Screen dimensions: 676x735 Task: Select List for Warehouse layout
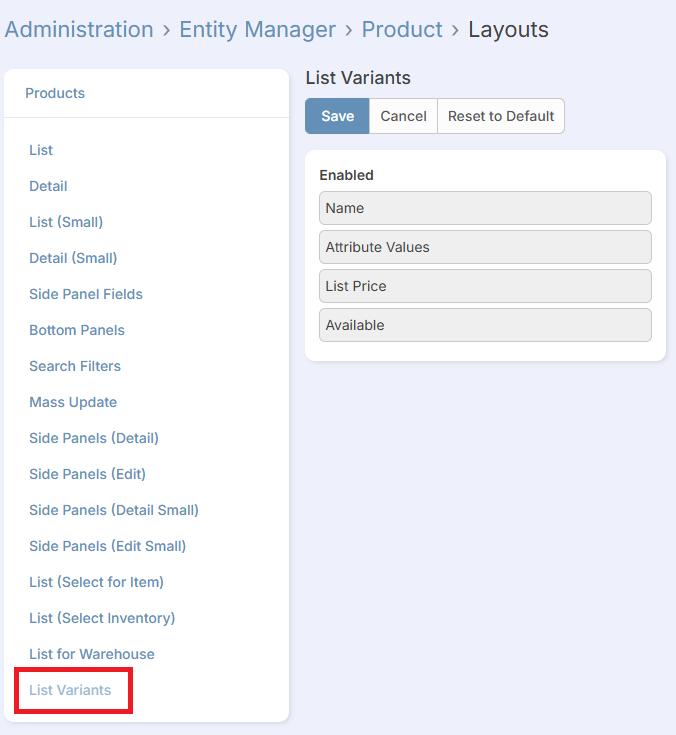point(92,654)
